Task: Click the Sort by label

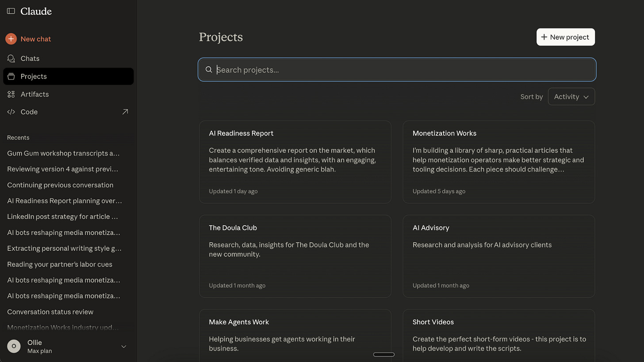Action: coord(532,96)
